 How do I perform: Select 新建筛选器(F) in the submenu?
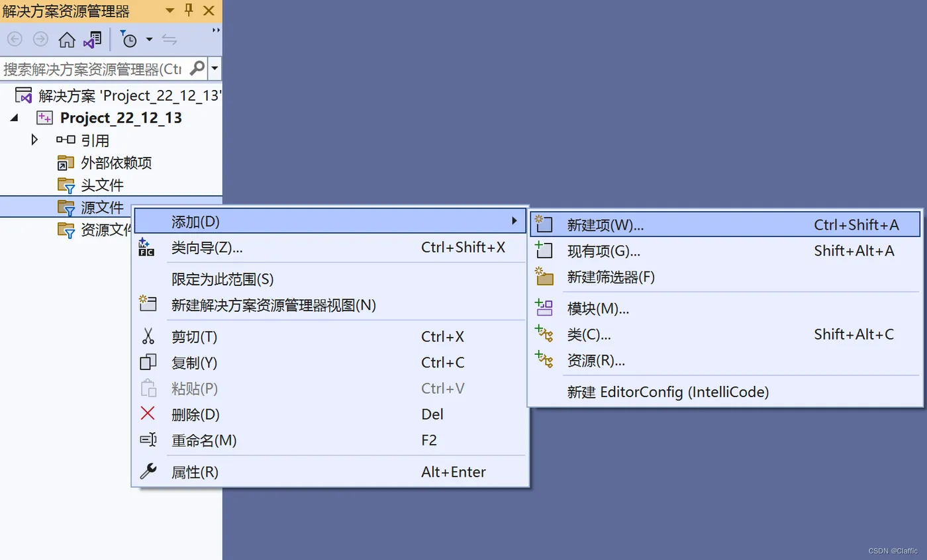pos(725,277)
